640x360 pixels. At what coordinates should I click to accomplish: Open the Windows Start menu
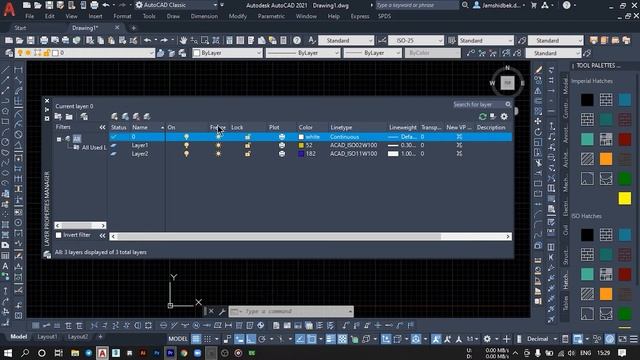coord(8,353)
